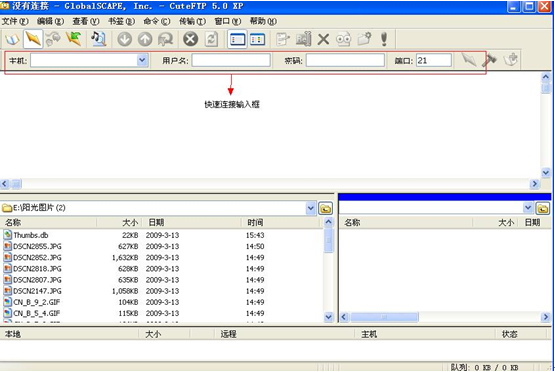The image size is (555, 372).
Task: Select the DSCN2852.JPG file row
Action: point(161,257)
